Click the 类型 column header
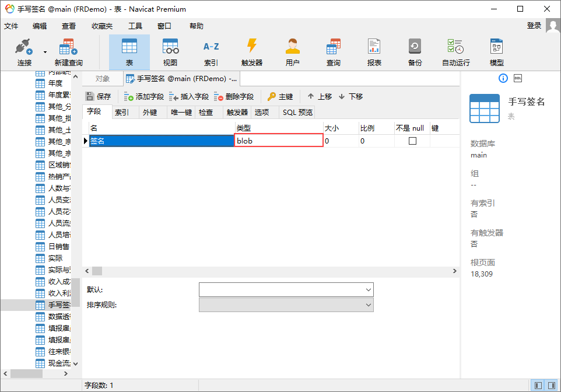The width and height of the screenshot is (561, 392). coord(279,128)
